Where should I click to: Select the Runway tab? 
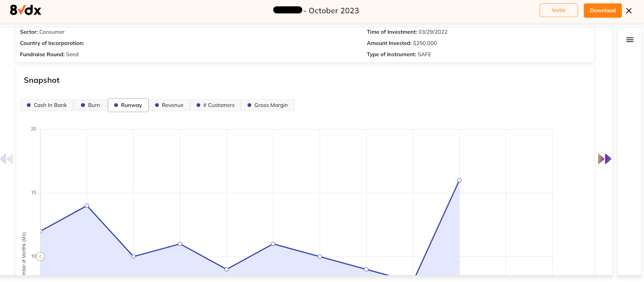pos(128,105)
